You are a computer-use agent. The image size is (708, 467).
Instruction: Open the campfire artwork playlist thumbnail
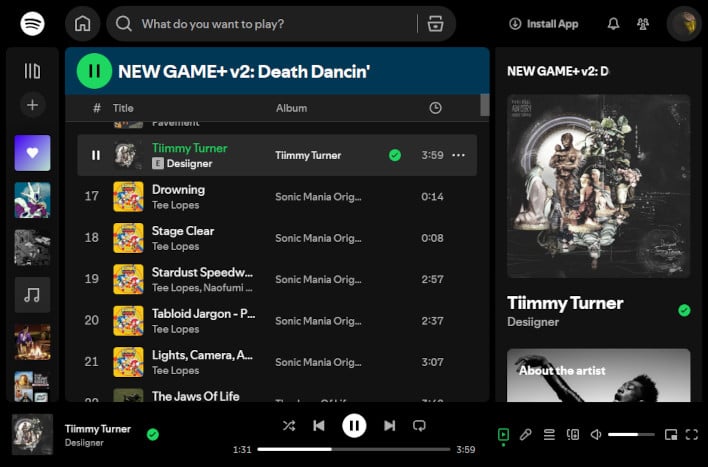click(x=33, y=342)
